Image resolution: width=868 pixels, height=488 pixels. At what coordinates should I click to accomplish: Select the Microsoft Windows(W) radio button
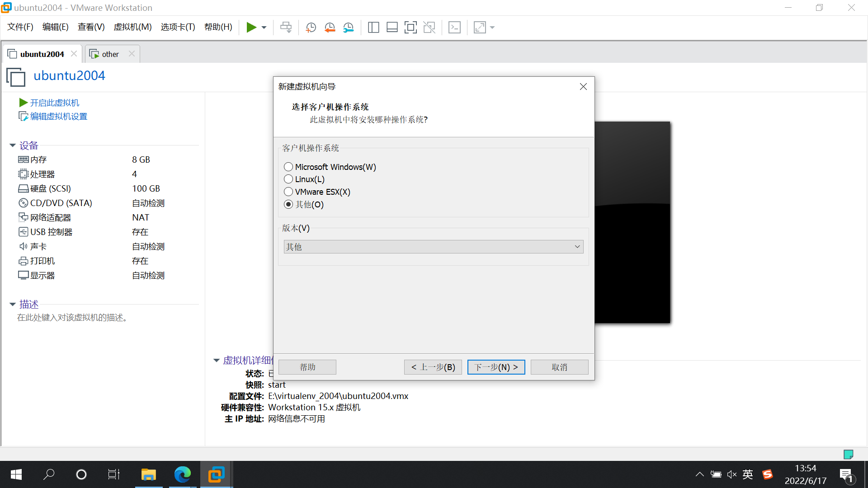(x=288, y=167)
